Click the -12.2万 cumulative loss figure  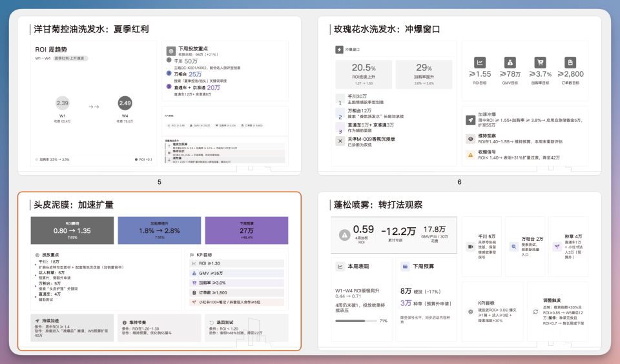pyautogui.click(x=398, y=231)
